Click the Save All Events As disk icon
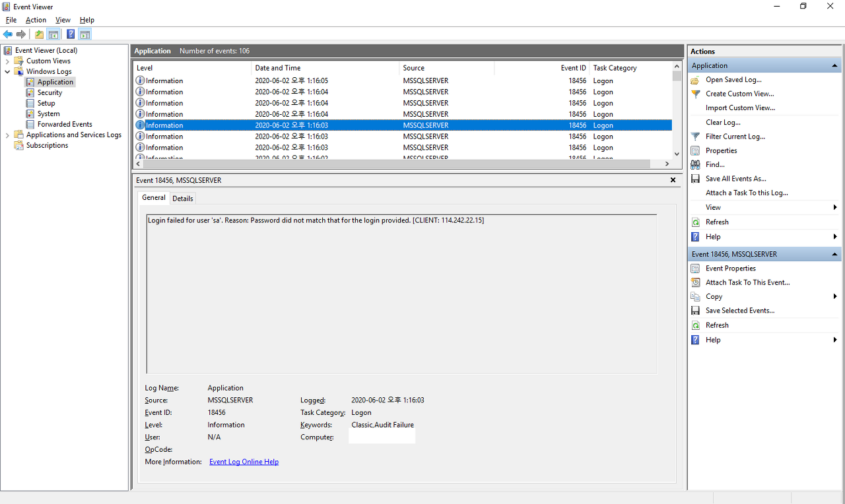Image resolution: width=845 pixels, height=504 pixels. pos(695,179)
